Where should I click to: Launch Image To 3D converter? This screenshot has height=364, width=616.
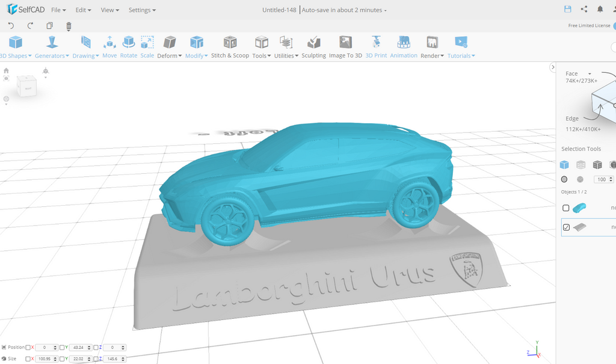[345, 47]
